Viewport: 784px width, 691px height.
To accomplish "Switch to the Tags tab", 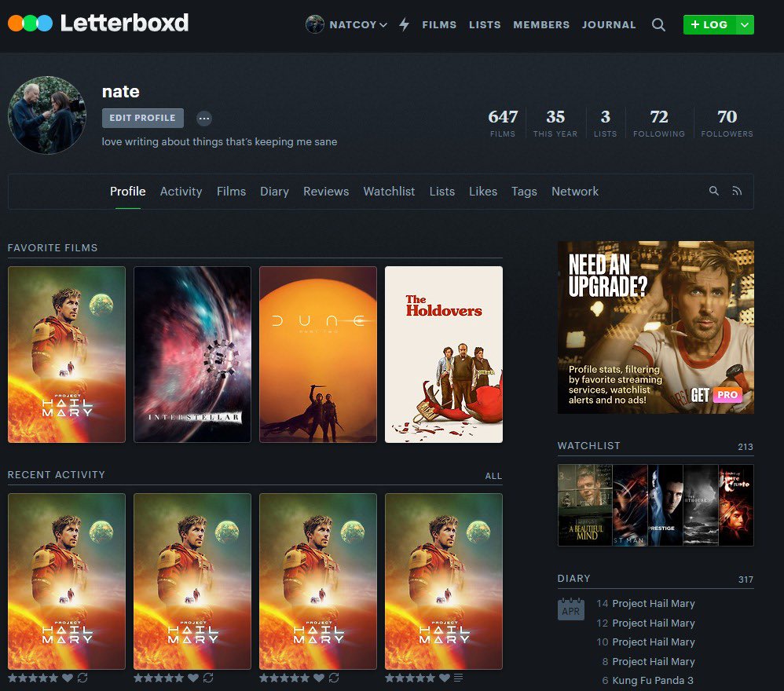I will point(524,192).
